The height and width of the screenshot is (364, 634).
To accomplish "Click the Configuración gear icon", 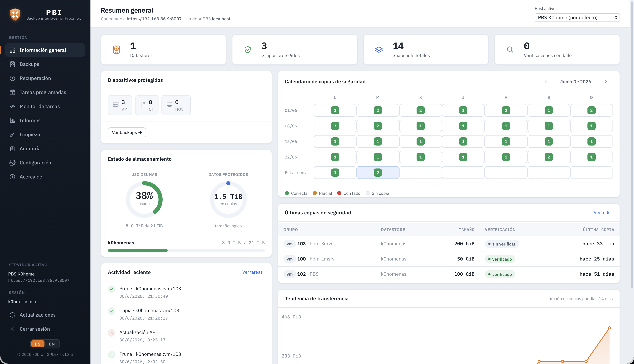I will (x=12, y=163).
